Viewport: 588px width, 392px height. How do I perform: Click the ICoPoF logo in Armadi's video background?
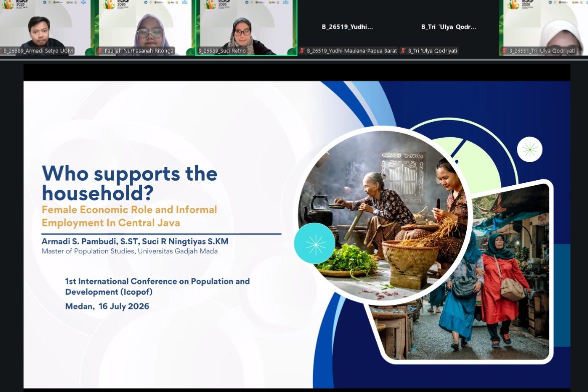pos(14,4)
